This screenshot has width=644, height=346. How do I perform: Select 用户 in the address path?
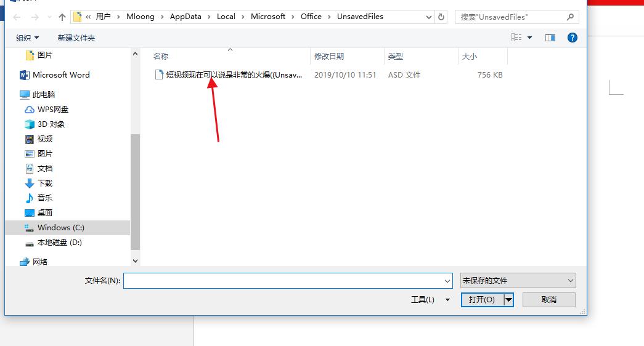[103, 17]
